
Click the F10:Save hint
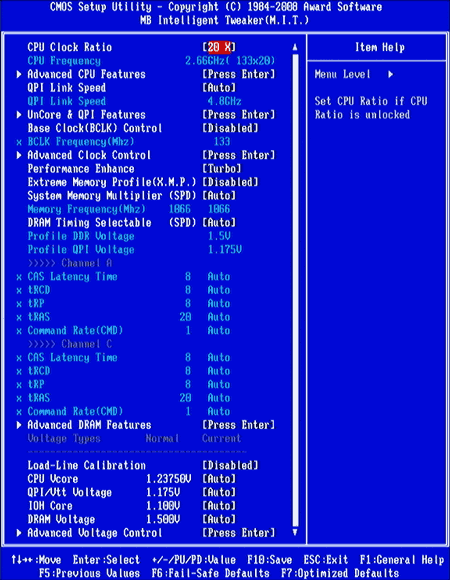click(270, 560)
